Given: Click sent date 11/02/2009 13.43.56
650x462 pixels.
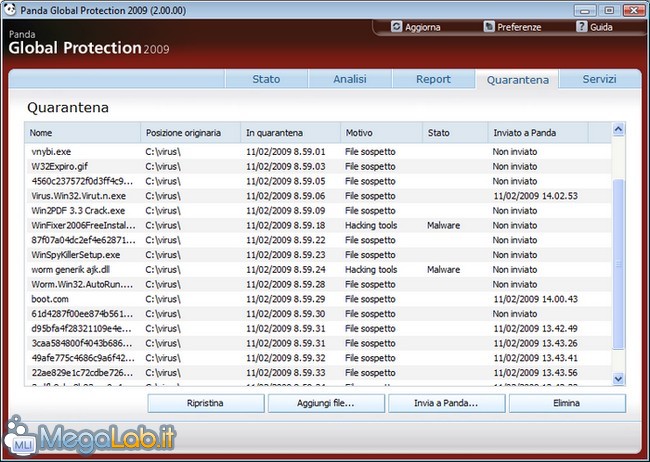Looking at the screenshot, I should (x=536, y=372).
